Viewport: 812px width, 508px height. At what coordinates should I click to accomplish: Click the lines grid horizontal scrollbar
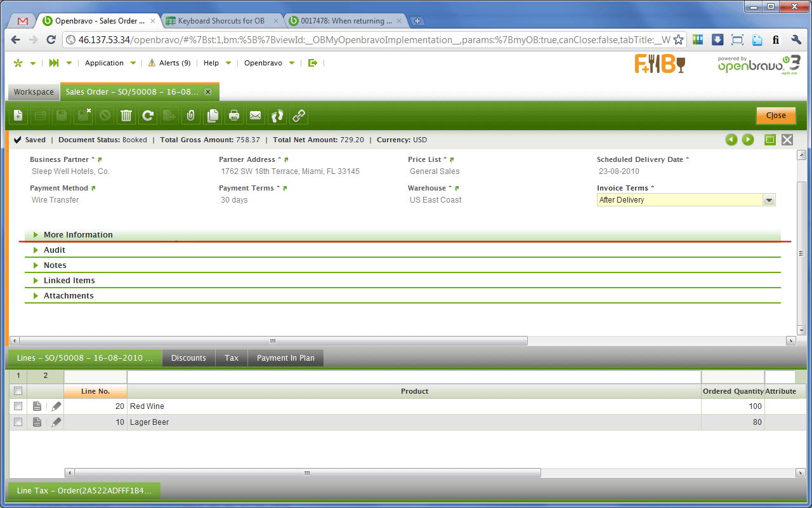pos(308,473)
